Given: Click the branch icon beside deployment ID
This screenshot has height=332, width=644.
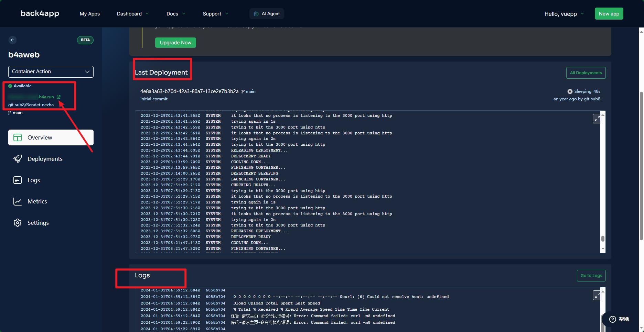Looking at the screenshot, I should click(243, 91).
